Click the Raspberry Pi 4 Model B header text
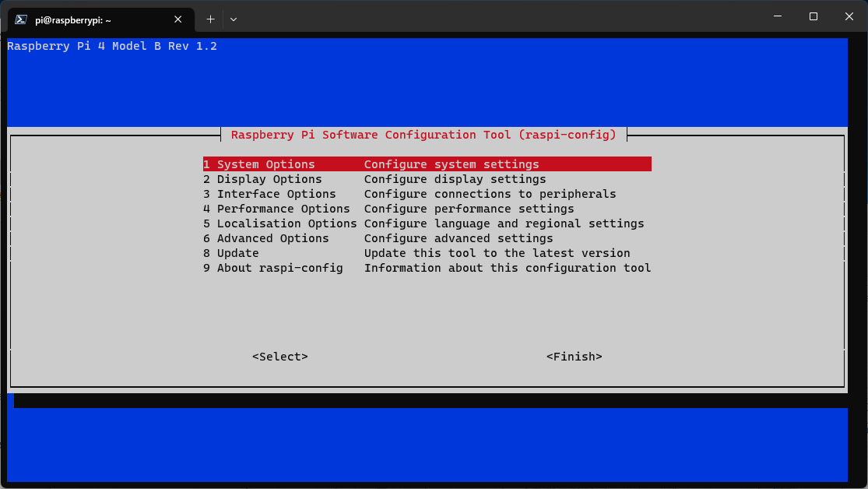Viewport: 868px width, 489px height. pos(112,46)
